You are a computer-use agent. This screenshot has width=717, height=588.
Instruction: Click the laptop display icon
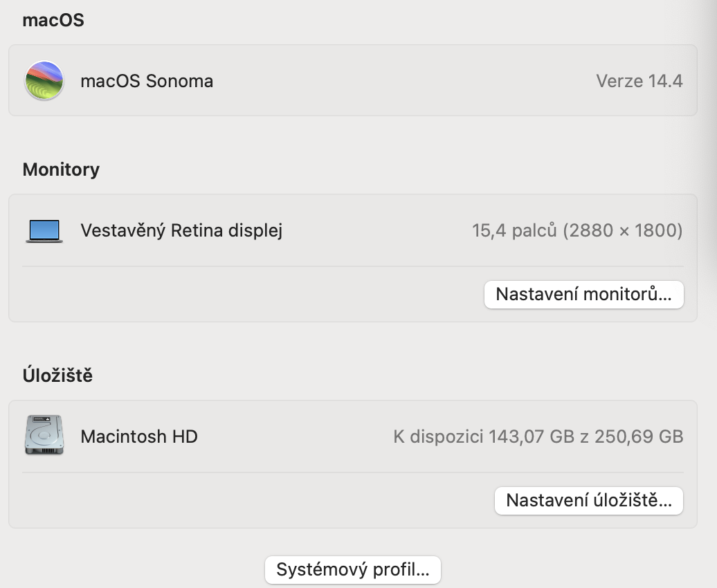point(44,230)
